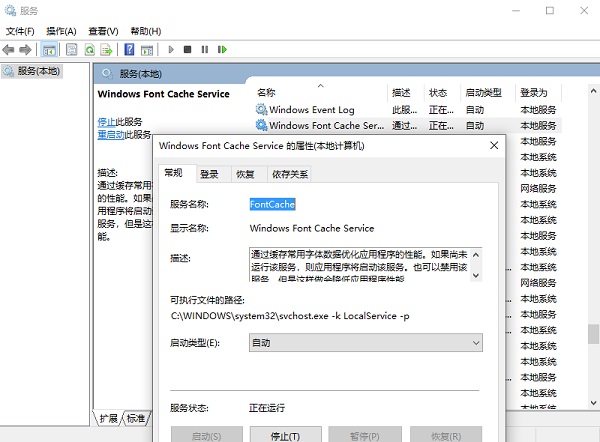Open the 帮助(H) menu
Image resolution: width=600 pixels, height=442 pixels.
146,31
